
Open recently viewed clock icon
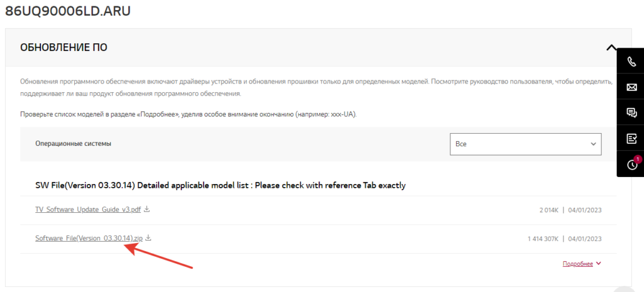point(632,165)
